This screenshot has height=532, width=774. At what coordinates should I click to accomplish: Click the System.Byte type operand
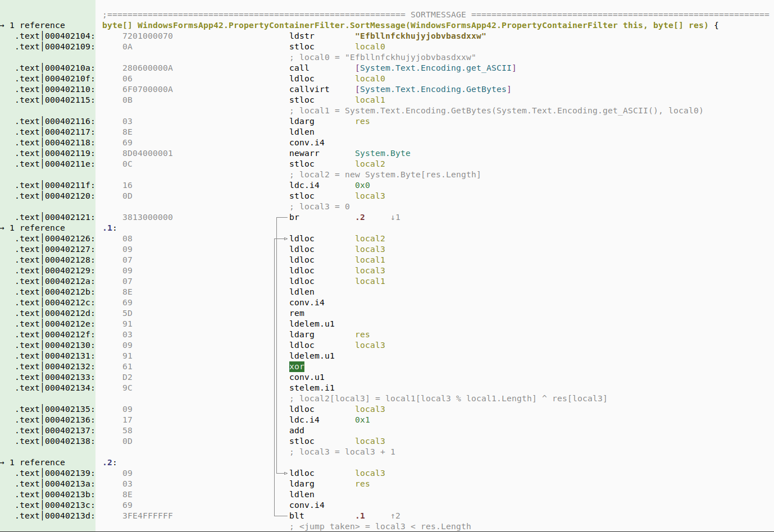point(382,153)
